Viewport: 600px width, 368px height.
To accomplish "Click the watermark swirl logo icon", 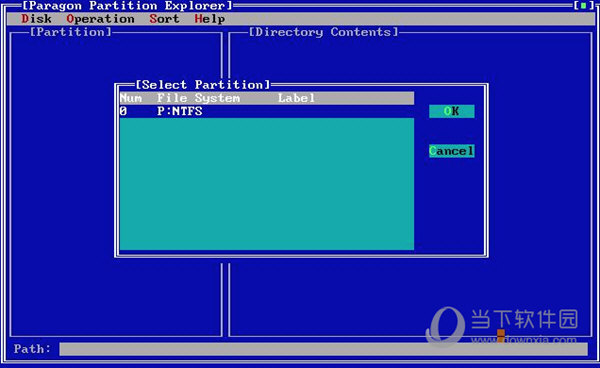I will coord(446,326).
